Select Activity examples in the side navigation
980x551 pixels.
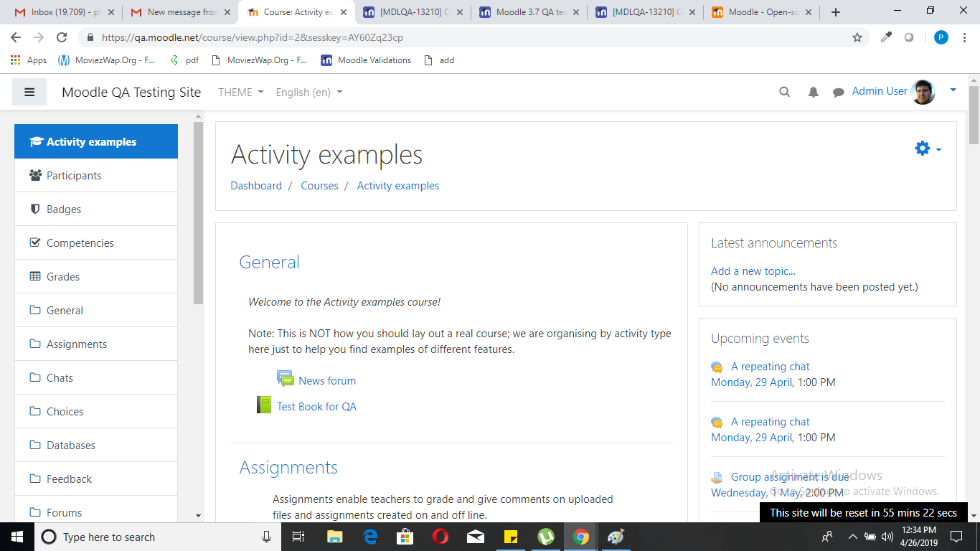click(96, 141)
